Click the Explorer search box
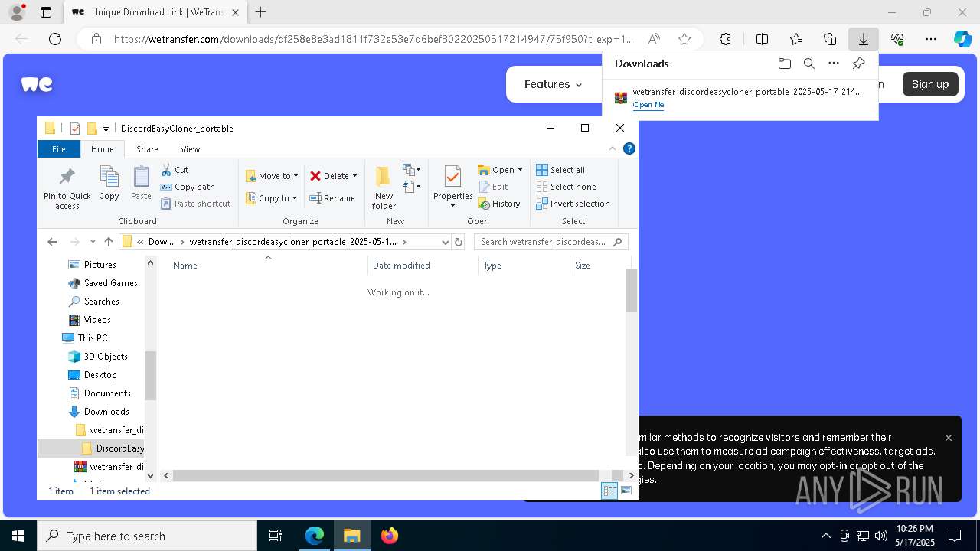 551,242
